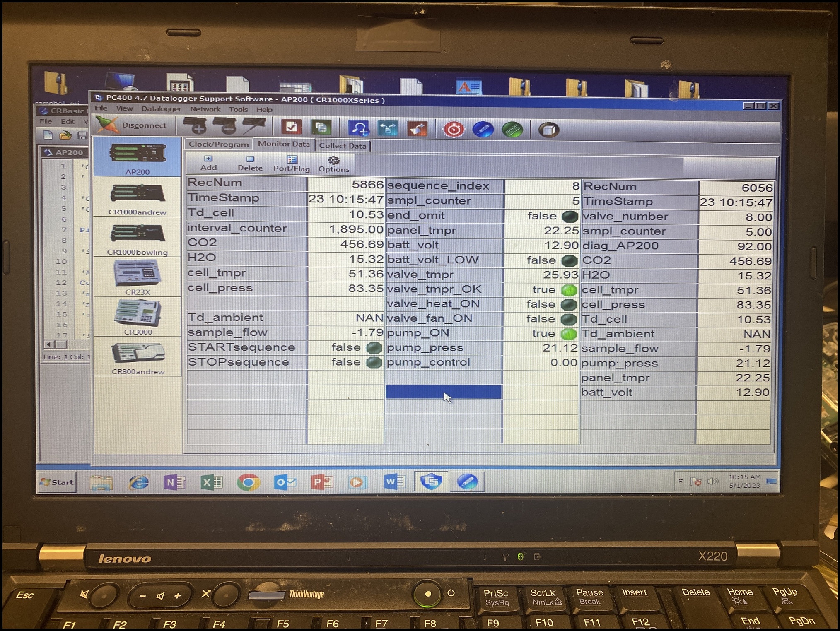Click the Delete Datalogger icon with minus sign
Screen dimensions: 840x631
(x=224, y=125)
